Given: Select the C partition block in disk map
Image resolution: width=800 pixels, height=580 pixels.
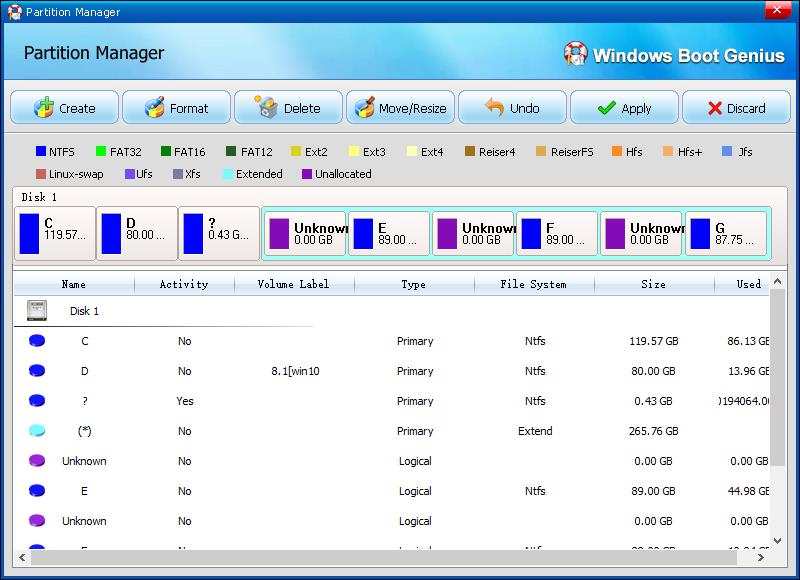Looking at the screenshot, I should click(x=56, y=234).
